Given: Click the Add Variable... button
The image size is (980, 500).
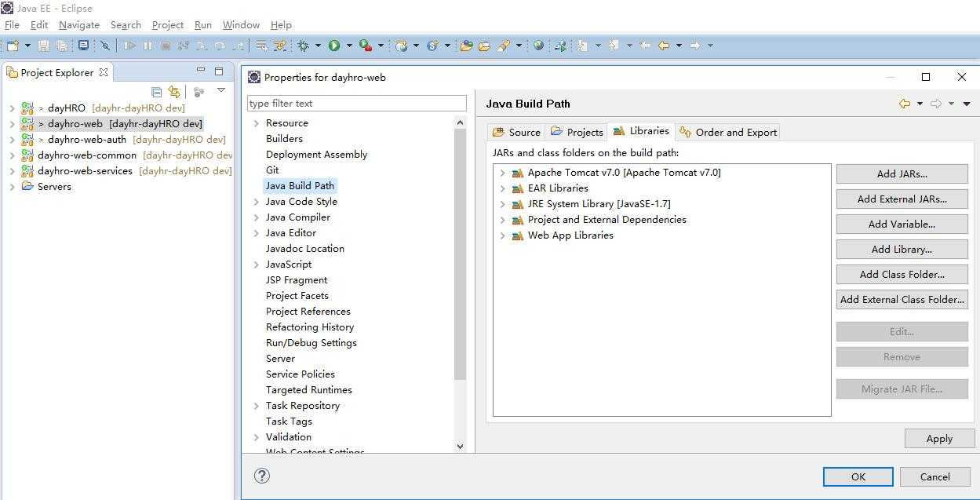Looking at the screenshot, I should pos(902,224).
